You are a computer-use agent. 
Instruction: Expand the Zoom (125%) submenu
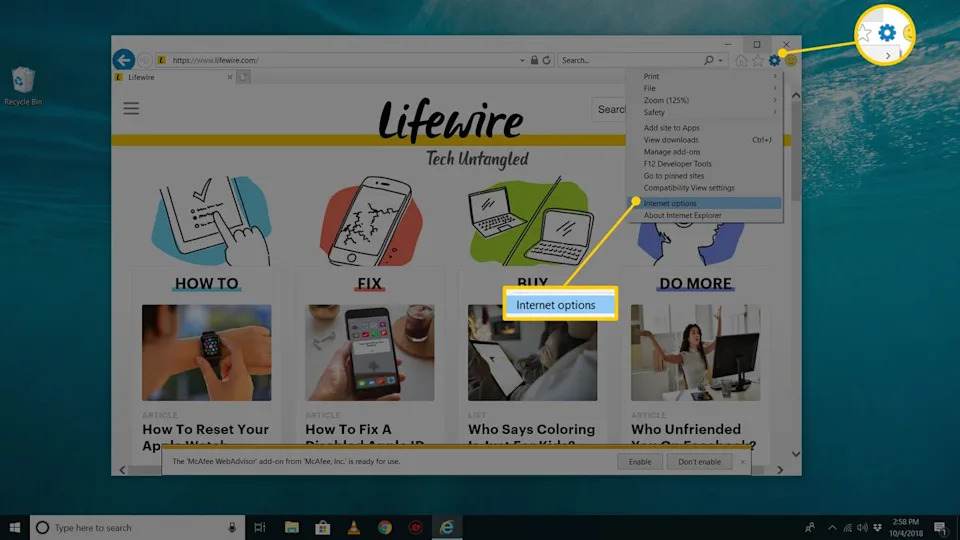click(x=704, y=100)
